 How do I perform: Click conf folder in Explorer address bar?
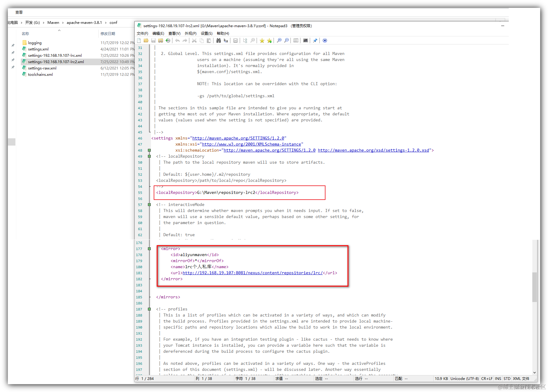coord(113,23)
